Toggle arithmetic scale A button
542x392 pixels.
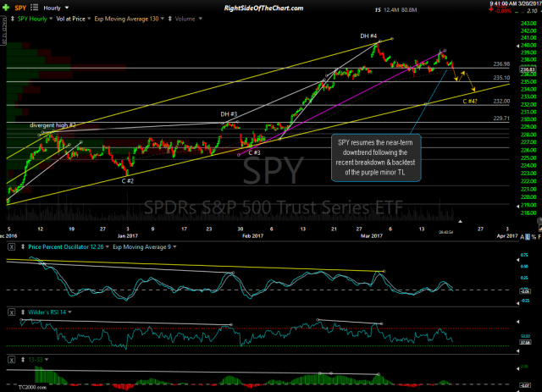click(523, 236)
